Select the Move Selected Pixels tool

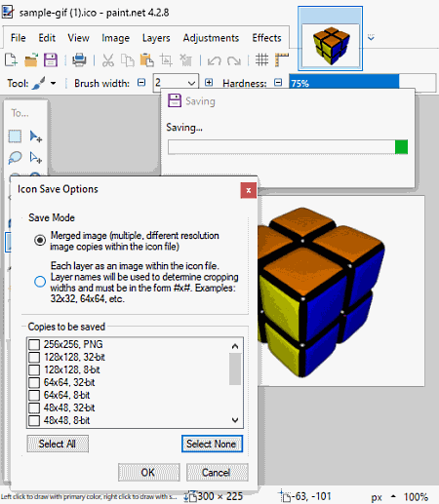pos(36,136)
